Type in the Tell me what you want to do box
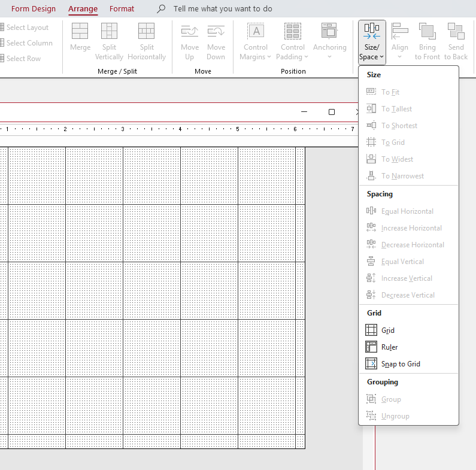Screen dimensions: 476x470 [223, 9]
